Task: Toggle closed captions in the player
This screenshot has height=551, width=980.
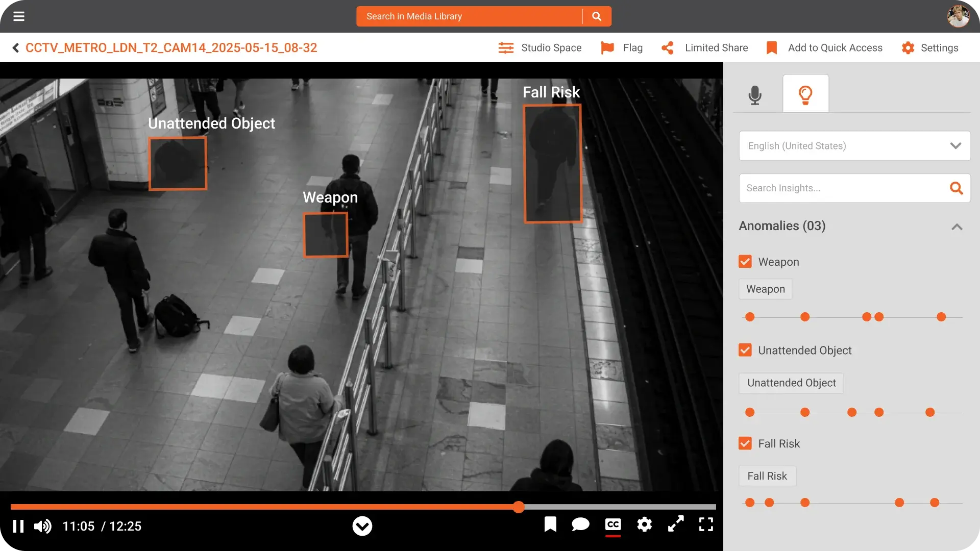Action: pos(612,525)
